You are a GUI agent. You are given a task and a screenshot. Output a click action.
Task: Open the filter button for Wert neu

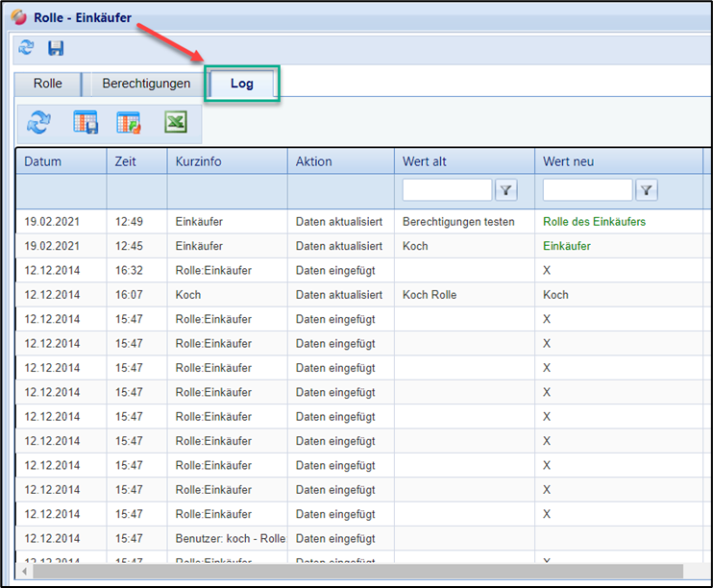coord(648,190)
